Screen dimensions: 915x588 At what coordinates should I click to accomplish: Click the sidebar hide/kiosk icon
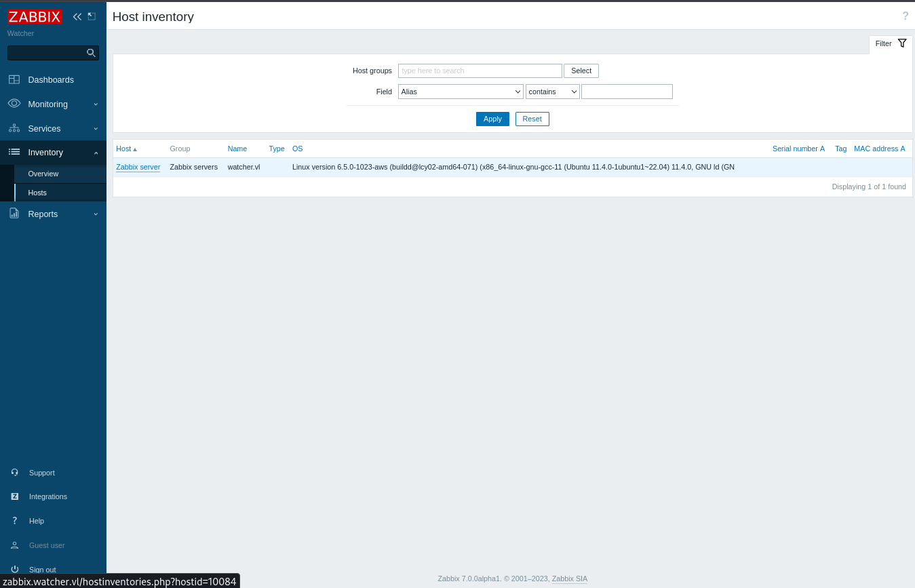click(92, 16)
